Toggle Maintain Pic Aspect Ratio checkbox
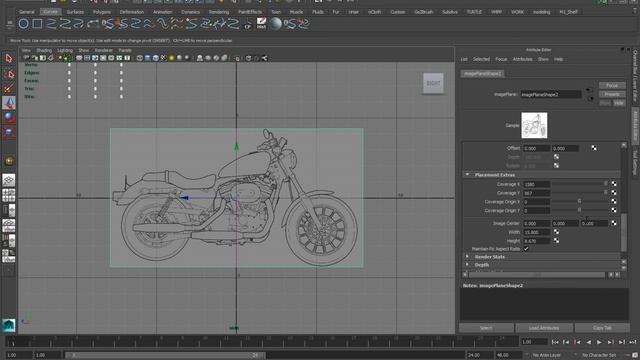Image resolution: width=640 pixels, height=360 pixels. click(526, 249)
